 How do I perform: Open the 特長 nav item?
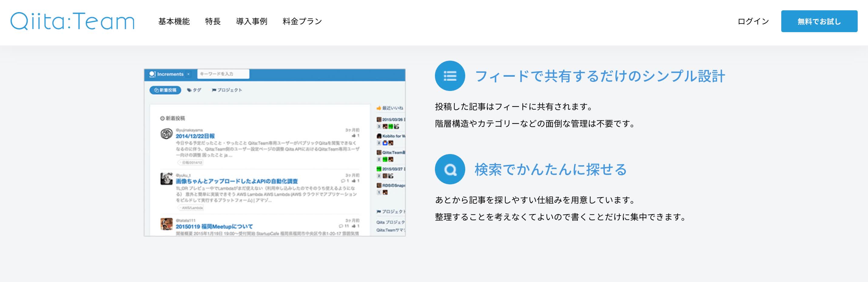[213, 21]
